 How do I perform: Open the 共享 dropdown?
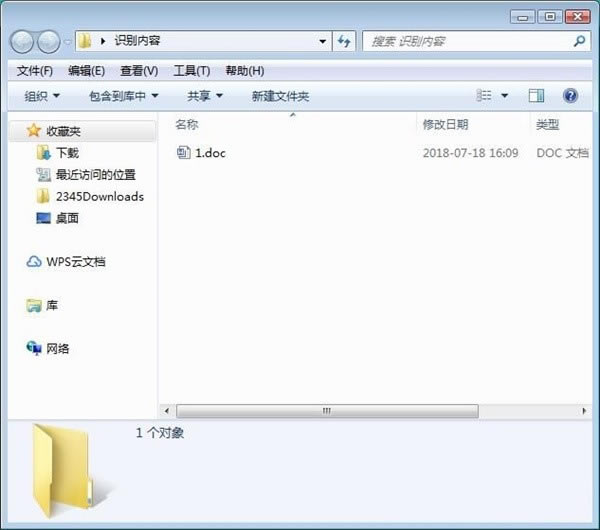pos(205,96)
